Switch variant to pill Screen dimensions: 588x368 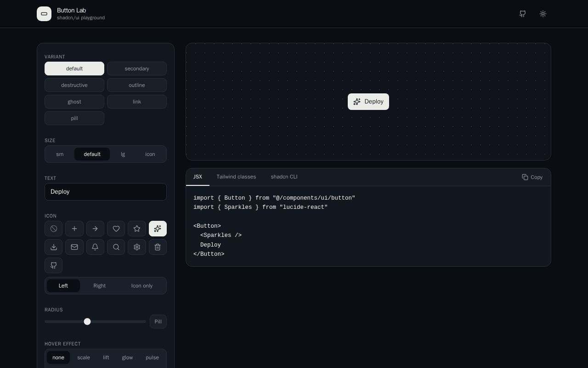[74, 118]
